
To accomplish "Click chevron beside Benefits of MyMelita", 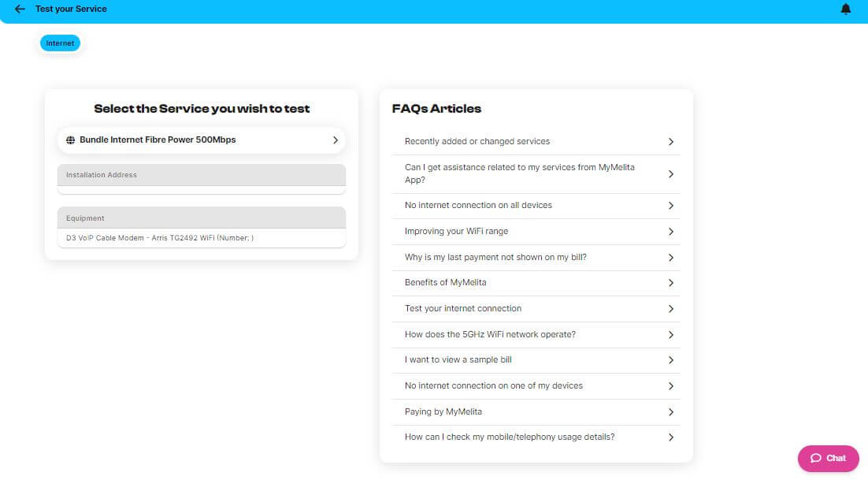I will [x=670, y=283].
